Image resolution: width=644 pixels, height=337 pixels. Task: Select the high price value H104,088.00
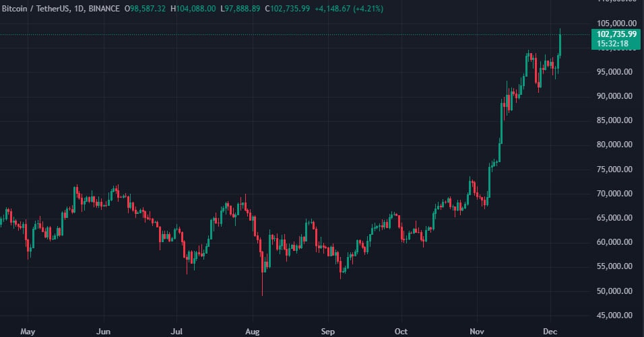tap(193, 9)
